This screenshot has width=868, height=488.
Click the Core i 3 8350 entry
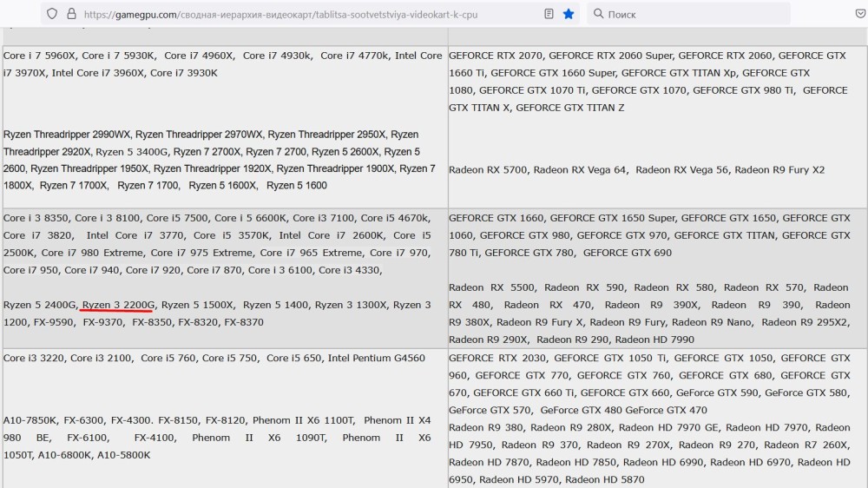pyautogui.click(x=36, y=218)
